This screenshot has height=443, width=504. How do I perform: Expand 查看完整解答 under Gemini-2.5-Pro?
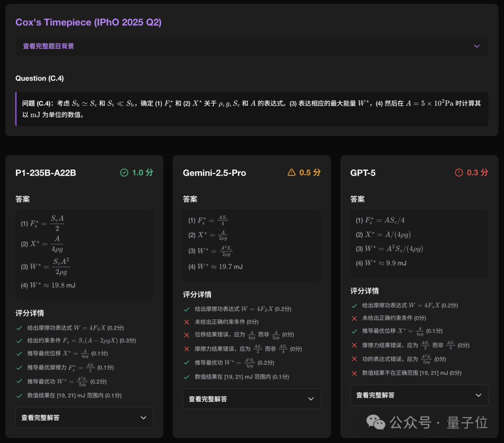pos(252,399)
